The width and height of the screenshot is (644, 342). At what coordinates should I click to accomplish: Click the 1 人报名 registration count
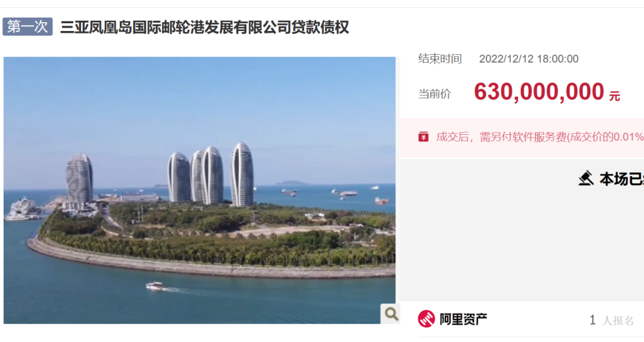(612, 320)
